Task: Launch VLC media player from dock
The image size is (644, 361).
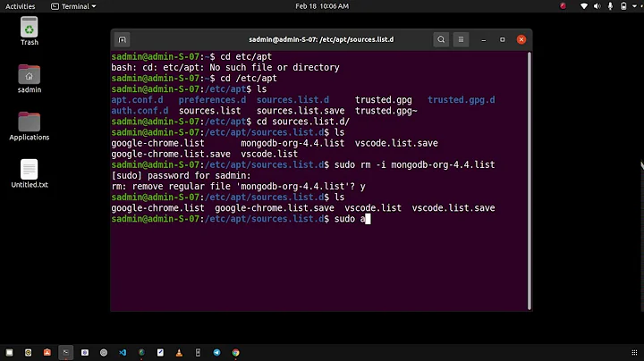Action: coord(179,352)
